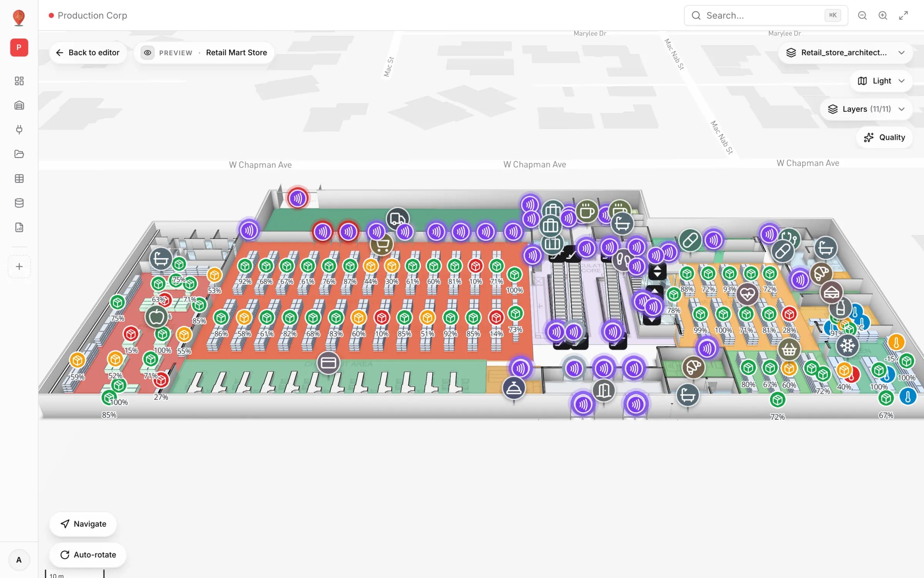
Task: Expand the Layers (11/11) dropdown
Action: (866, 109)
